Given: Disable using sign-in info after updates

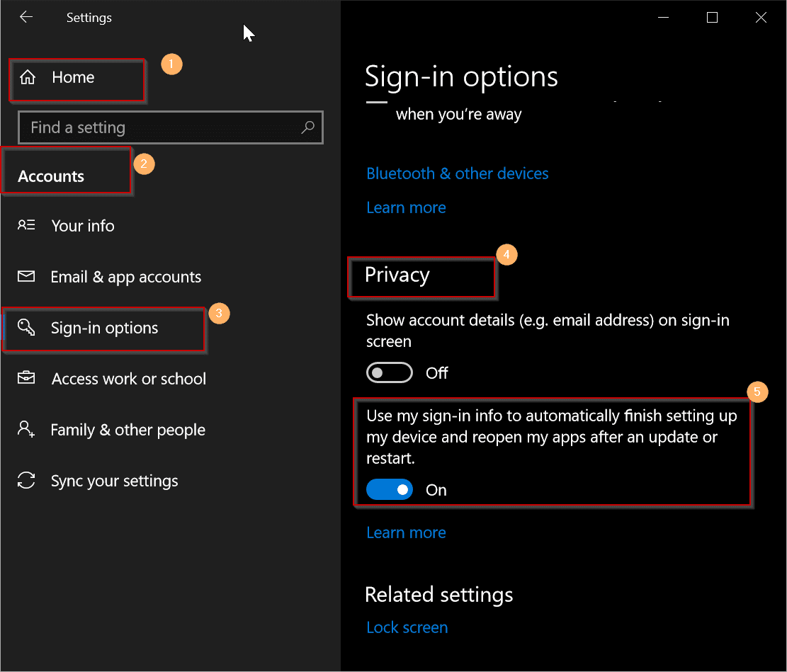Looking at the screenshot, I should pos(389,489).
